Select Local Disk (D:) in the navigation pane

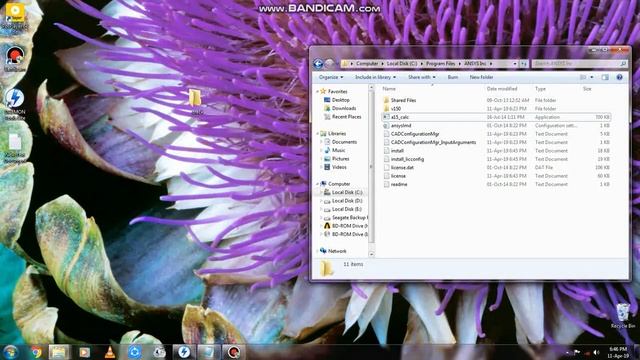point(347,201)
